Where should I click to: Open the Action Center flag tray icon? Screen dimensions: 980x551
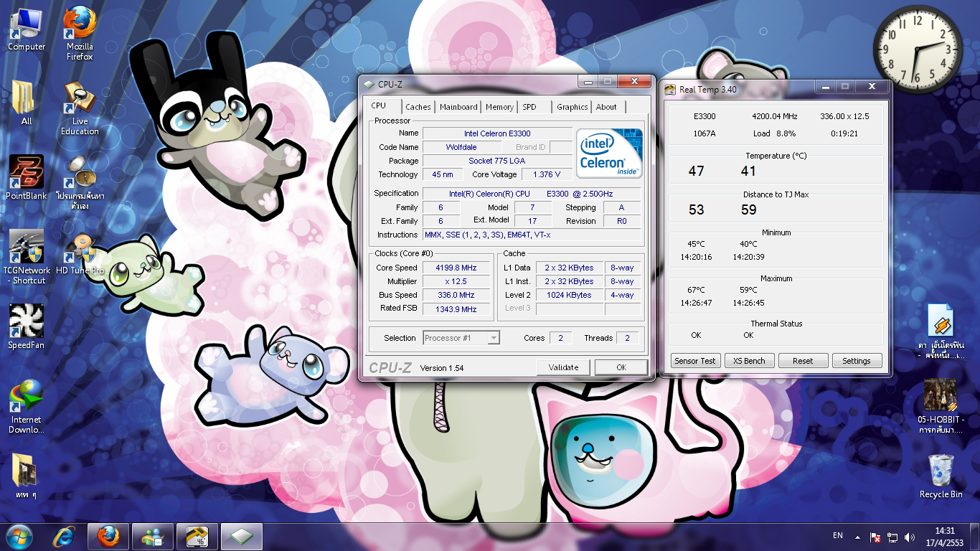pyautogui.click(x=875, y=537)
